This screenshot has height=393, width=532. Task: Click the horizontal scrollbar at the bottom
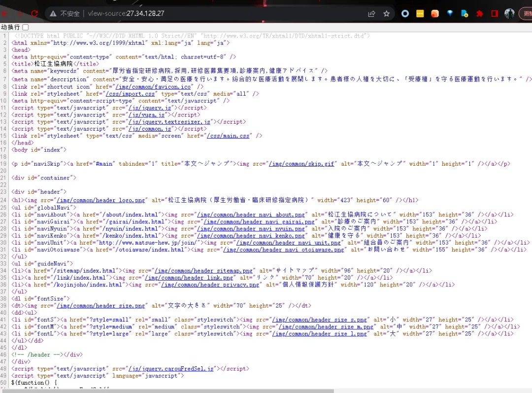[168, 391]
